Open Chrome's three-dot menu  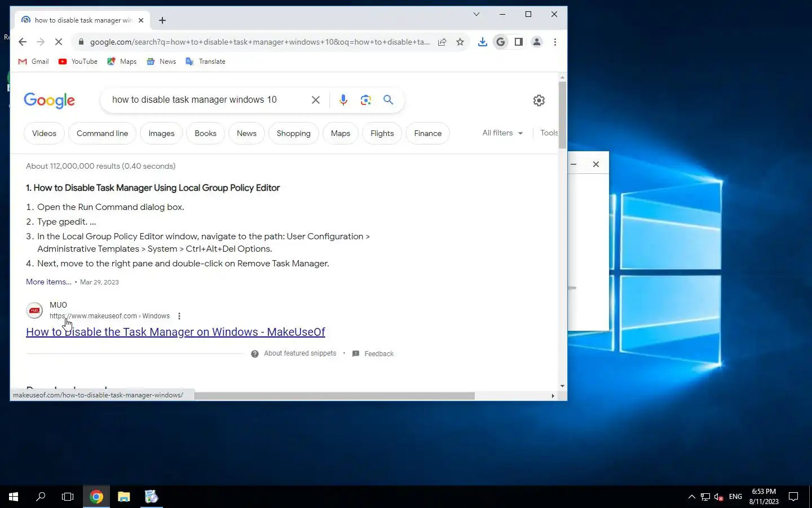tap(555, 42)
